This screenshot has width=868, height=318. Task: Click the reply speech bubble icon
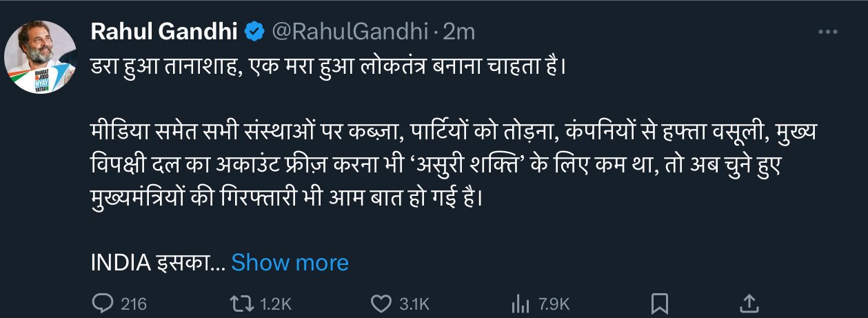tap(103, 304)
